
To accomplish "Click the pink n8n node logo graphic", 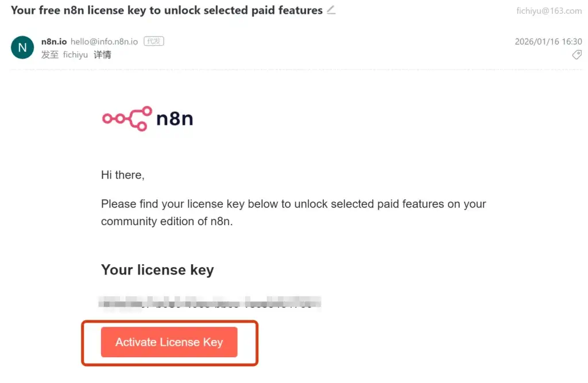I will tap(127, 118).
